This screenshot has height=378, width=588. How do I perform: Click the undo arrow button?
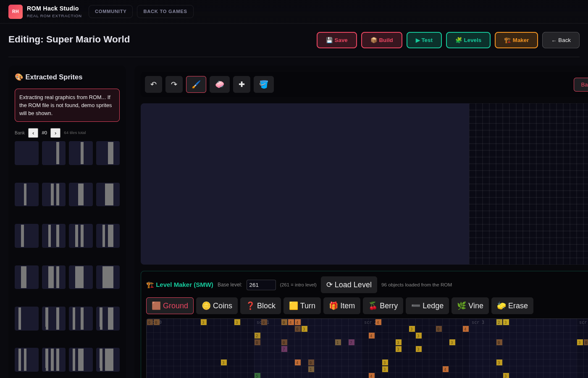(153, 84)
